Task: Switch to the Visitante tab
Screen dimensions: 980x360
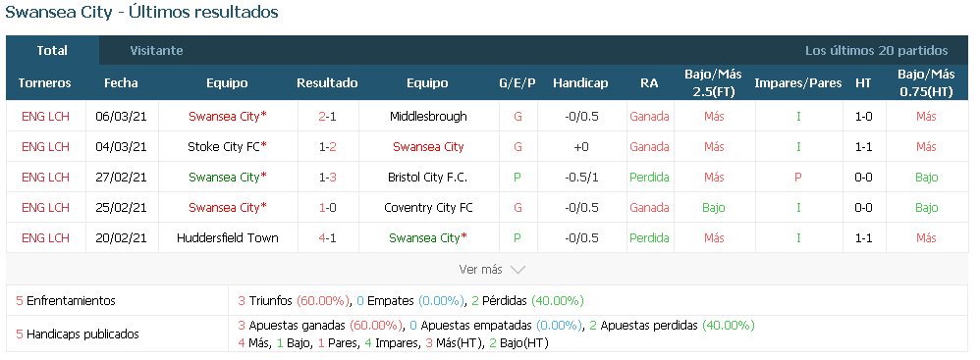Action: click(156, 51)
